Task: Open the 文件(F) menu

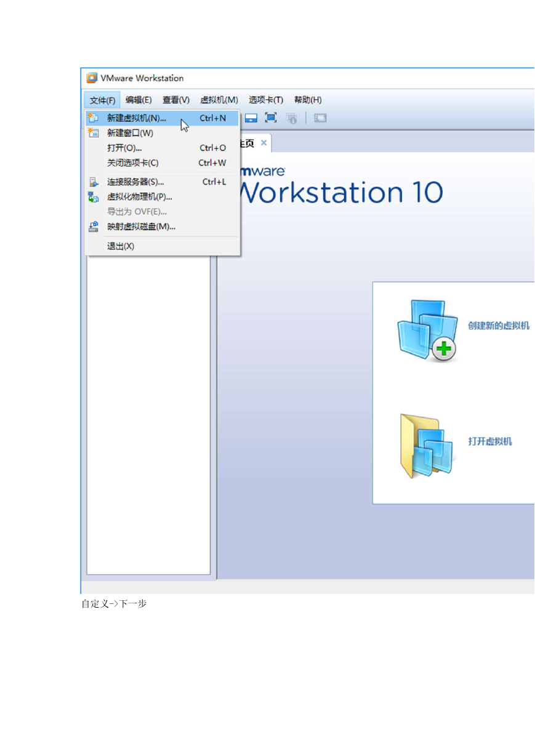Action: pyautogui.click(x=102, y=100)
